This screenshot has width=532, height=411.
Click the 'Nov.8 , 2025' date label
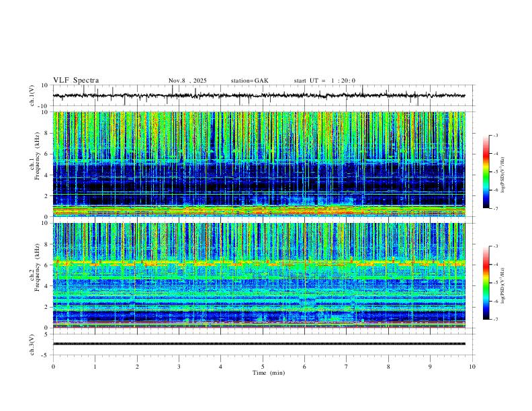click(x=187, y=81)
